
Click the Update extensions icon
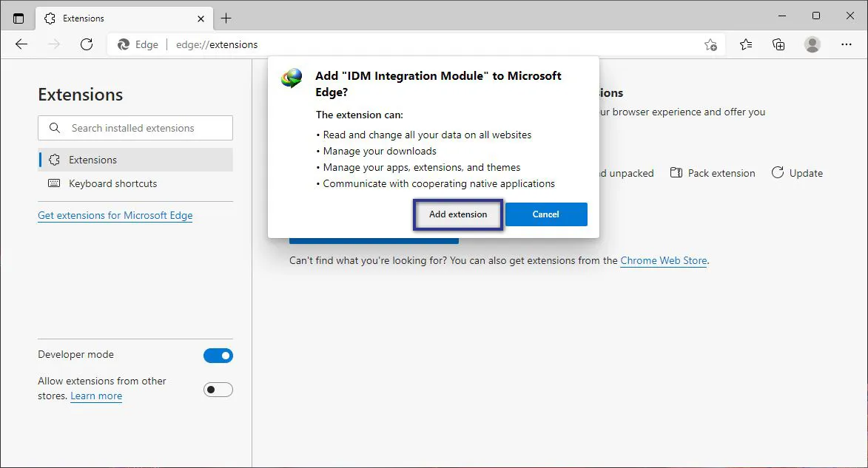click(x=778, y=172)
